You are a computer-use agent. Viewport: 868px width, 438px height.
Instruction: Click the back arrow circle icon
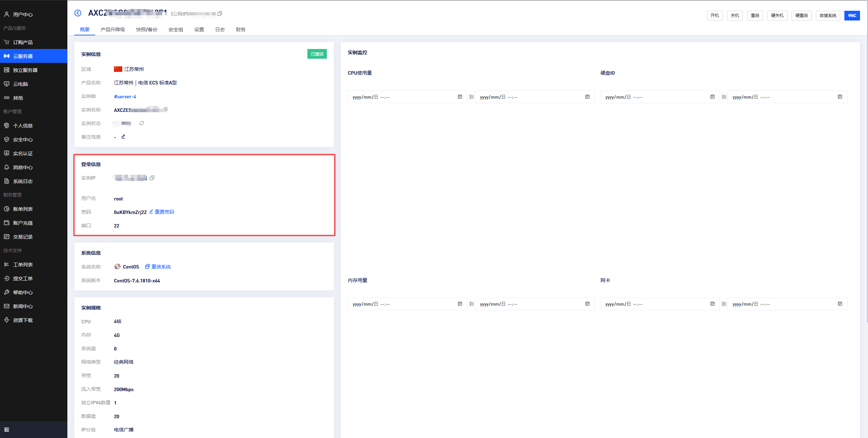[78, 13]
